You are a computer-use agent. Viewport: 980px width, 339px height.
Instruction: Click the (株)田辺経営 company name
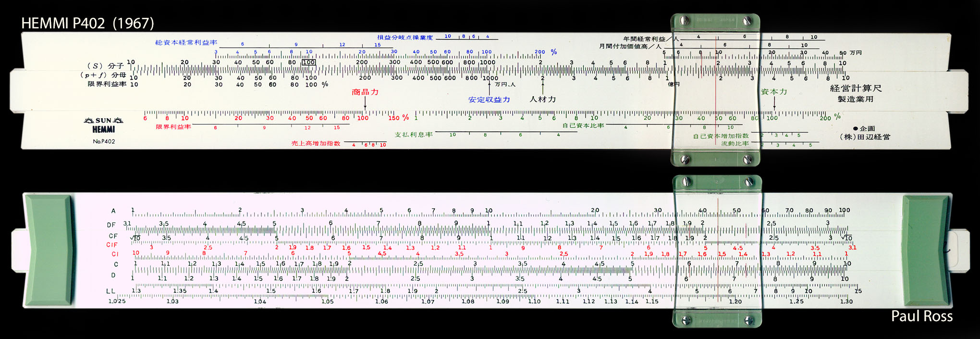[865, 137]
